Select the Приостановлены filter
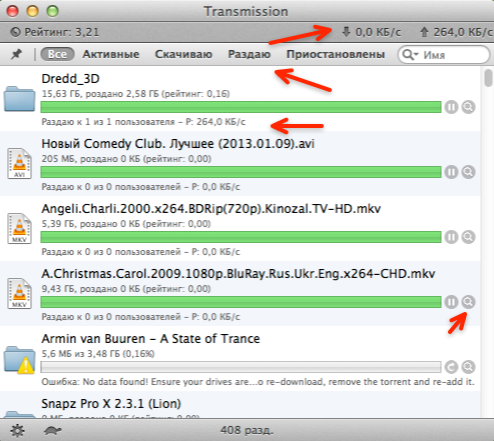The width and height of the screenshot is (494, 441). point(335,54)
